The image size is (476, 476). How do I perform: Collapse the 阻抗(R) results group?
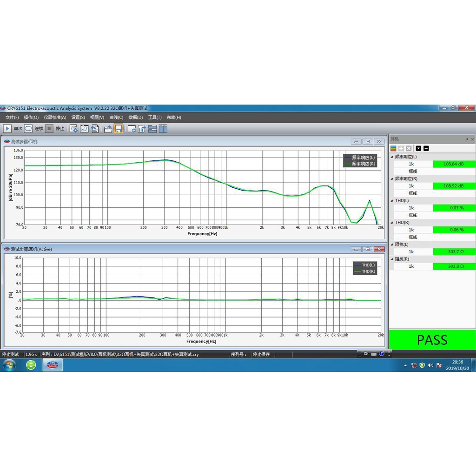(x=392, y=259)
